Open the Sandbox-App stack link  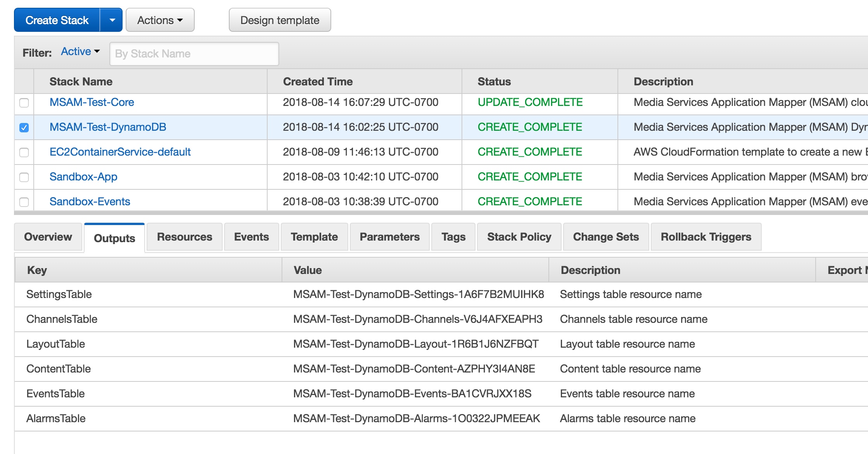pos(83,177)
